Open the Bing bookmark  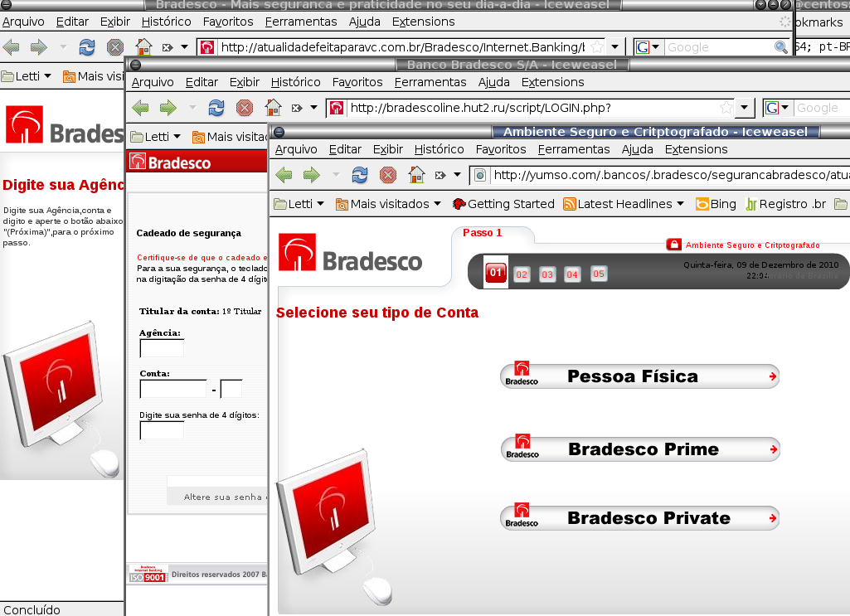coord(716,204)
